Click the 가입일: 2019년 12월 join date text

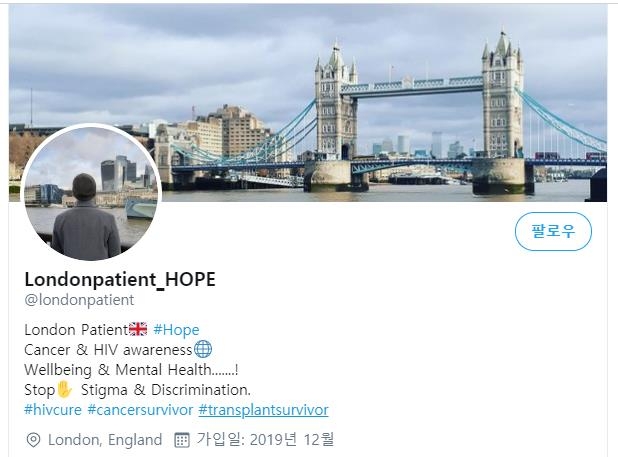click(x=265, y=440)
